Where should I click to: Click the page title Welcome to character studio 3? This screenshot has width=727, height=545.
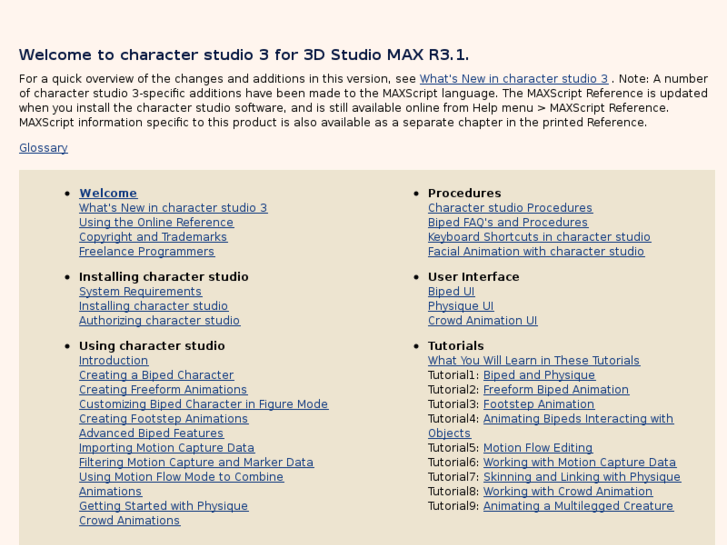(x=244, y=55)
